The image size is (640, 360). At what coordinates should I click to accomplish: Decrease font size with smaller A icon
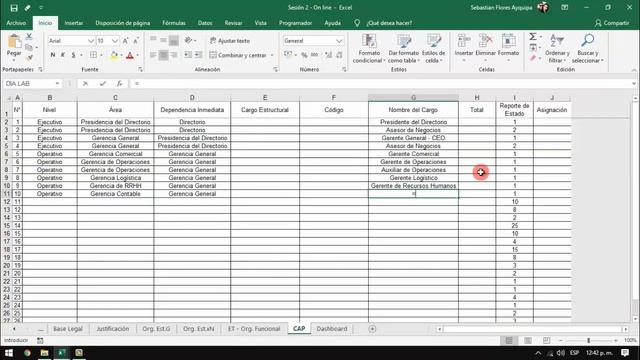(136, 41)
